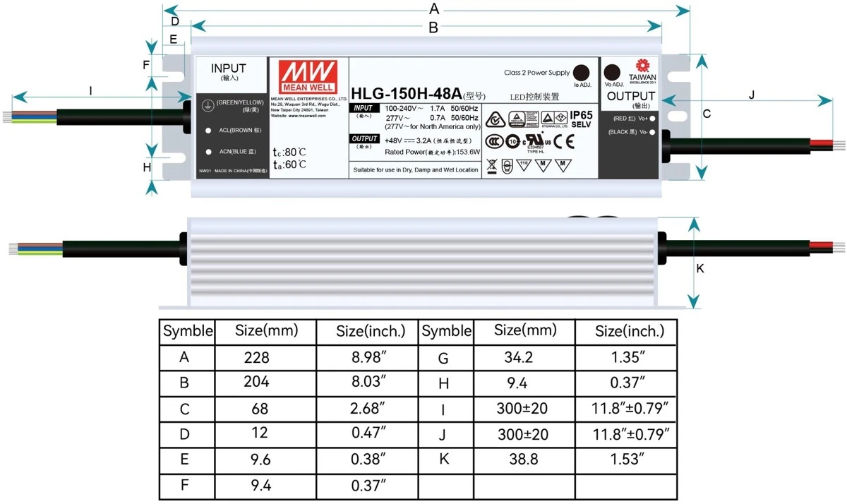
Task: Click dimension label I over input cable
Action: 90,90
